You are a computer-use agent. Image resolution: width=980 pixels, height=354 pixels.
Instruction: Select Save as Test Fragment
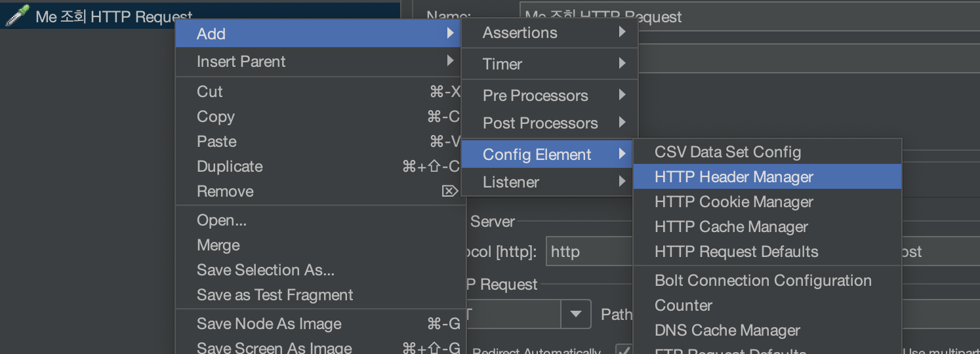point(275,295)
